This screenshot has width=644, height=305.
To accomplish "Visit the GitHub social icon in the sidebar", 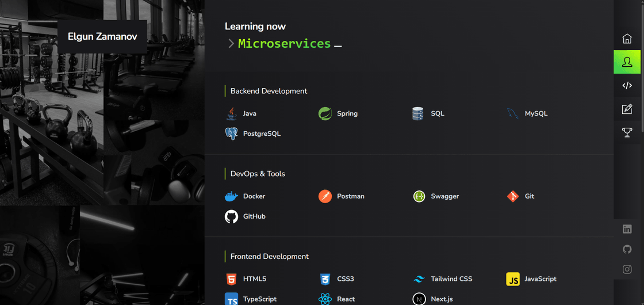I will [627, 249].
